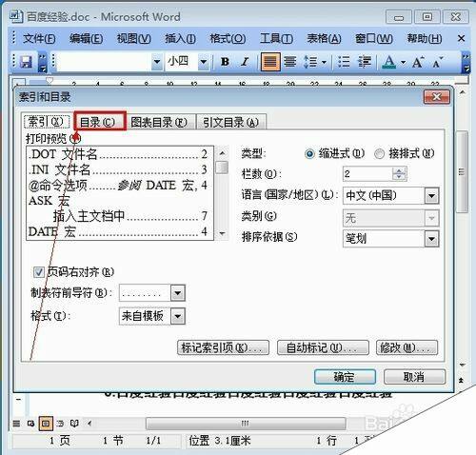Click the vertical scrollbar up arrow

point(462,92)
